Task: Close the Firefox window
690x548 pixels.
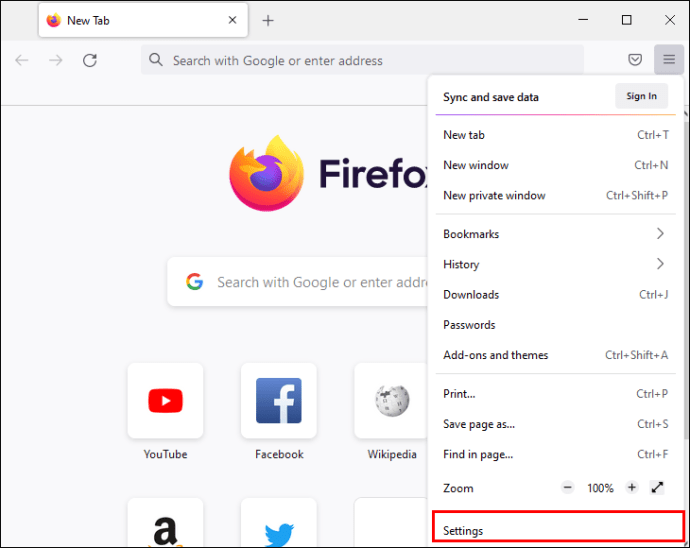Action: 669,20
